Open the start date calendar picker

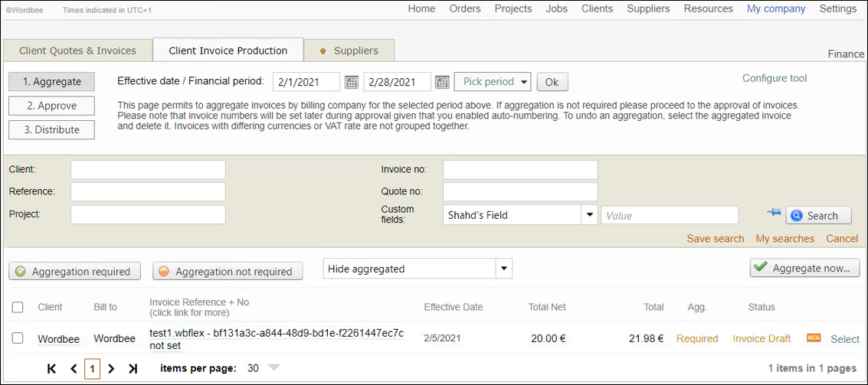tap(351, 82)
